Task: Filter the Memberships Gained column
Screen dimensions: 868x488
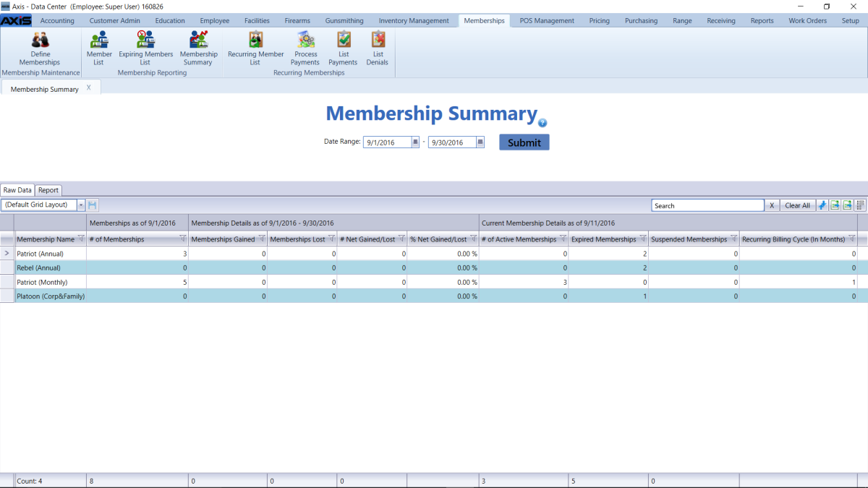Action: pyautogui.click(x=262, y=239)
